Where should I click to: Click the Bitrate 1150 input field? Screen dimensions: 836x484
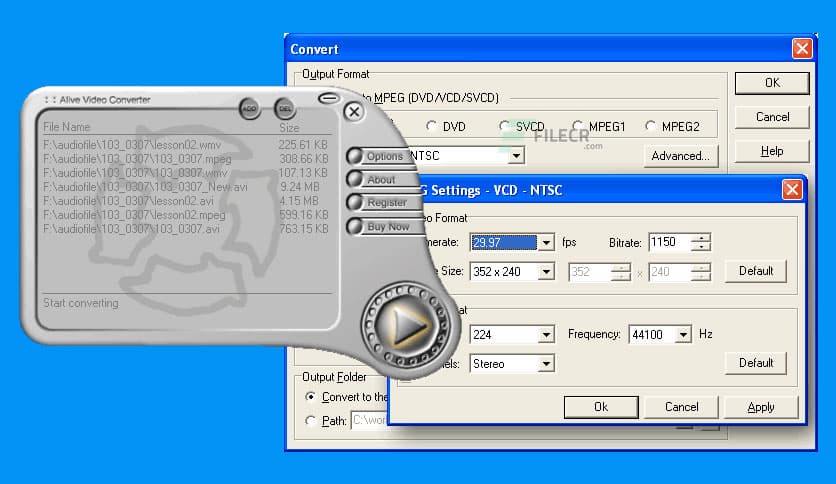pos(670,243)
